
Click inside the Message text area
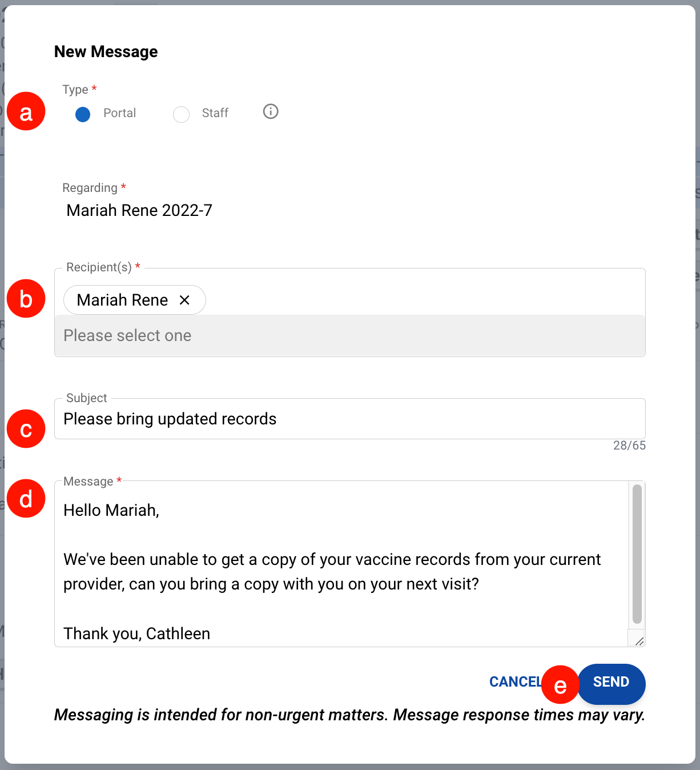pyautogui.click(x=343, y=571)
